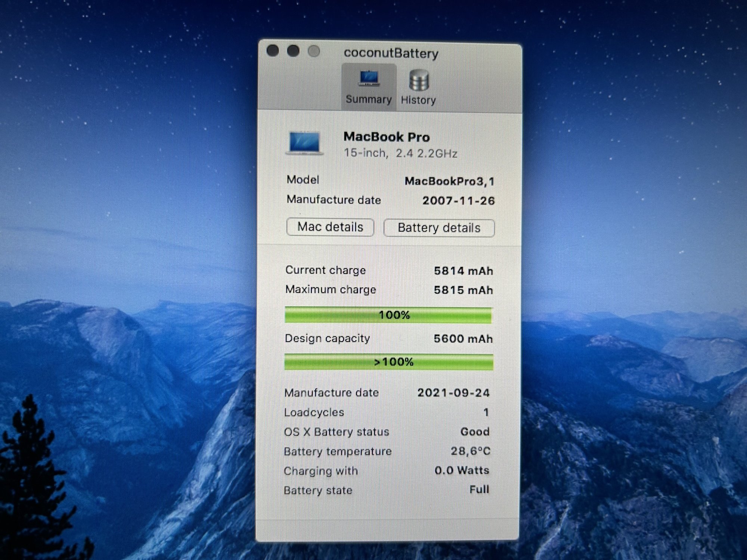The image size is (747, 560).
Task: Close the coconutBattery window
Action: tap(273, 50)
